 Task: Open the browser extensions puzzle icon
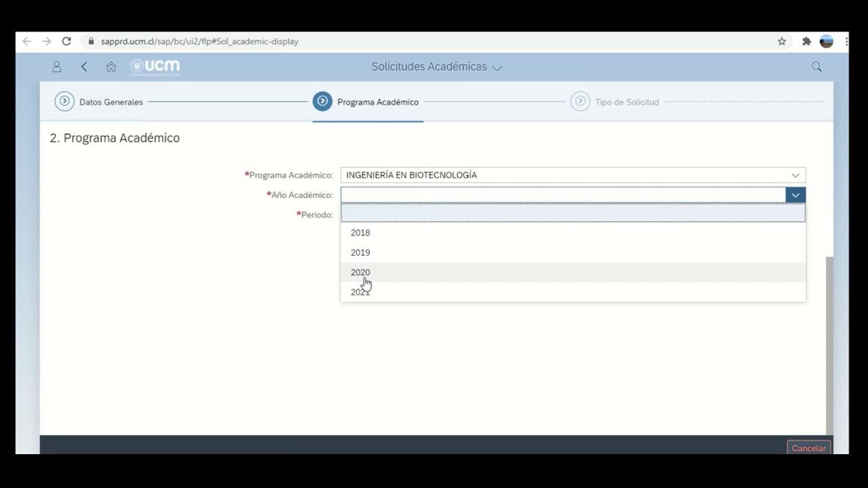[x=806, y=41]
